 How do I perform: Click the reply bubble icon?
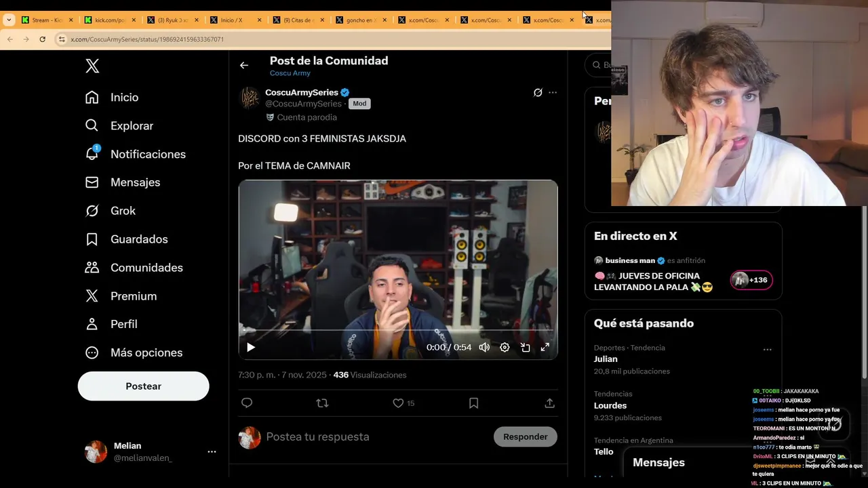click(x=247, y=403)
